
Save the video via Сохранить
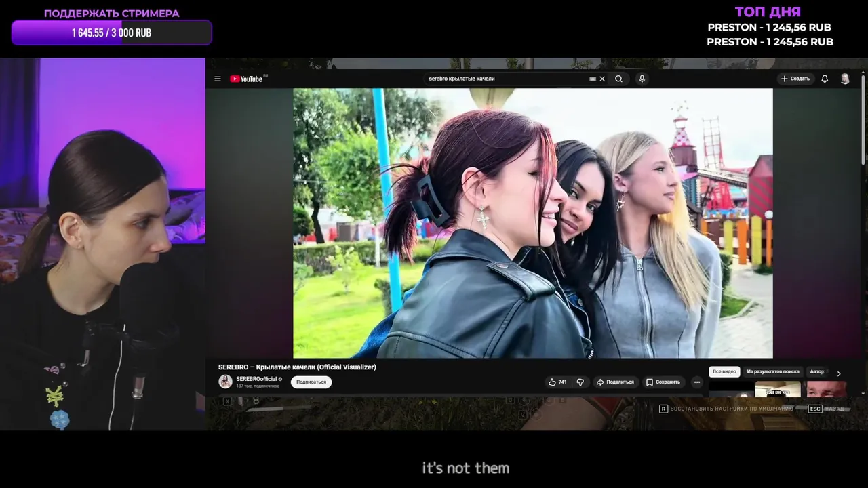pos(663,382)
